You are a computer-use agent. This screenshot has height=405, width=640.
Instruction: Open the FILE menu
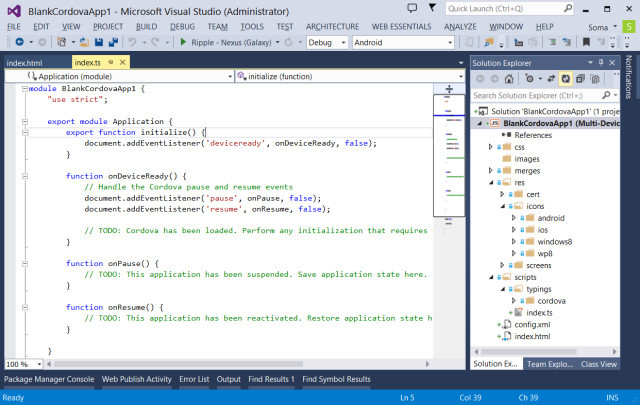click(x=14, y=27)
